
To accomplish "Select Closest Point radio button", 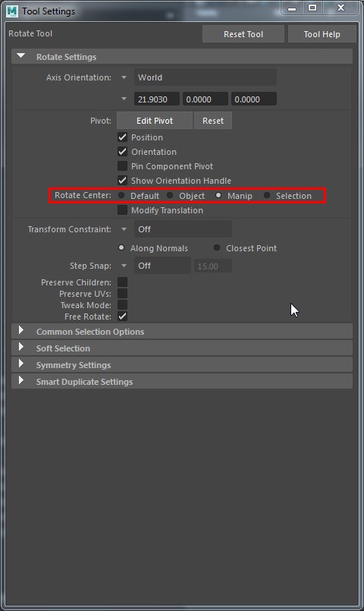I will [217, 248].
